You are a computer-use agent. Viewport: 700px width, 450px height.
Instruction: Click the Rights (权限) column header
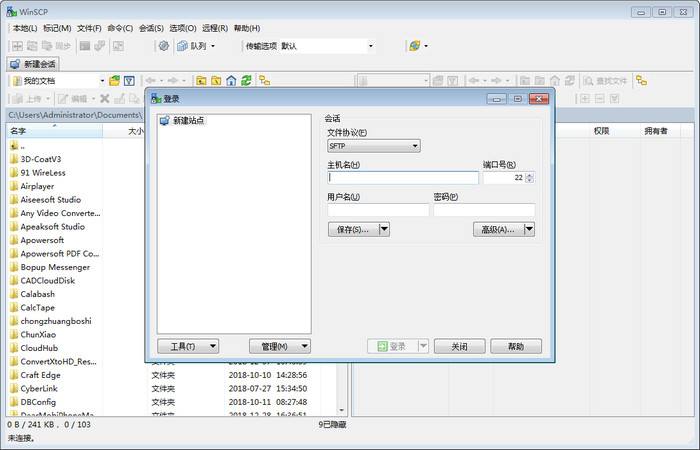[x=602, y=131]
